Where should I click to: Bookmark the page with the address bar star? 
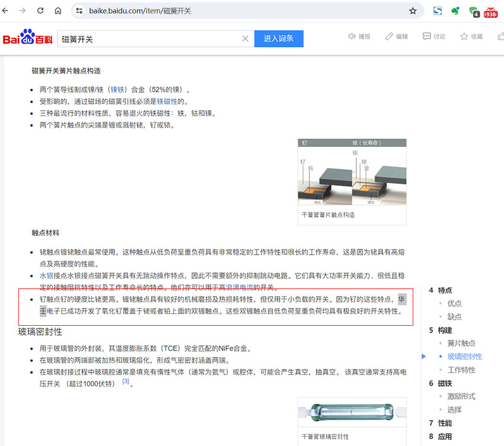coord(413,11)
